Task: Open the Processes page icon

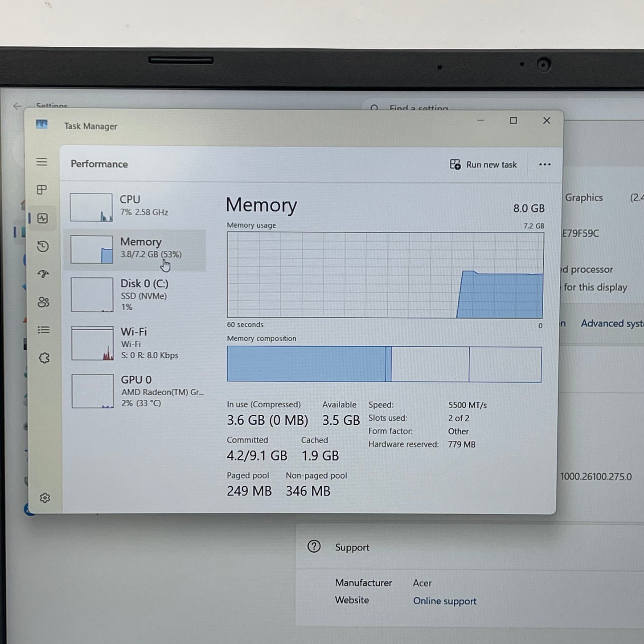Action: (42, 190)
